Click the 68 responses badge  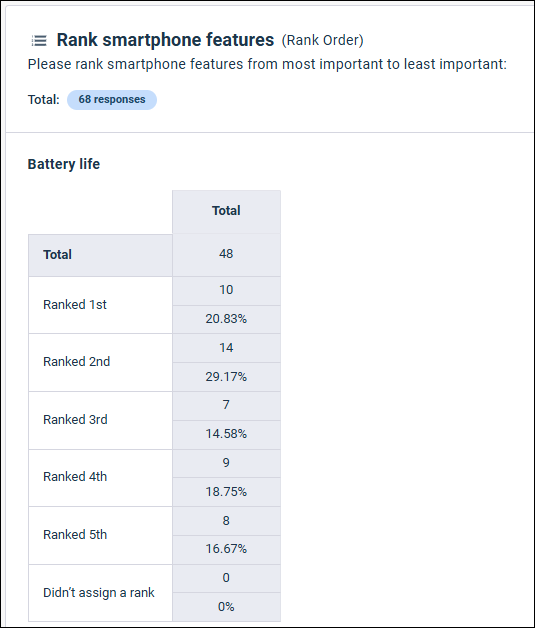(112, 100)
